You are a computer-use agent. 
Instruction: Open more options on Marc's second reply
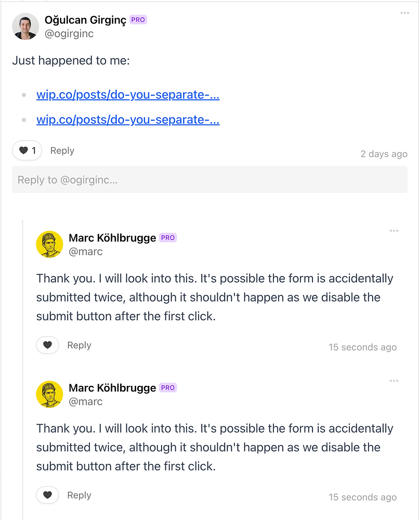(394, 381)
